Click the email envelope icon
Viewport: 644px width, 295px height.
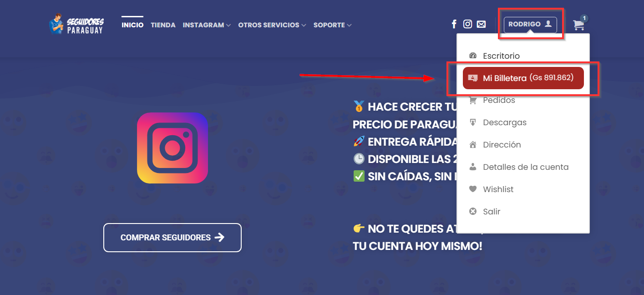coord(481,25)
